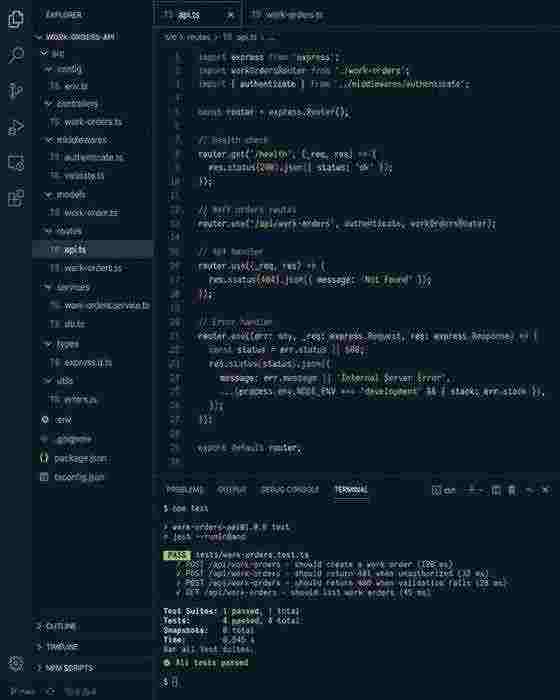Open the OUTPUT panel tab
The height and width of the screenshot is (700, 560).
tap(231, 490)
